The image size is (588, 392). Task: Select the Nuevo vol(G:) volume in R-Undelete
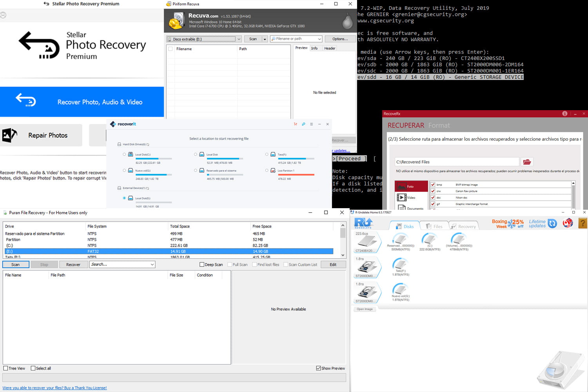click(400, 292)
